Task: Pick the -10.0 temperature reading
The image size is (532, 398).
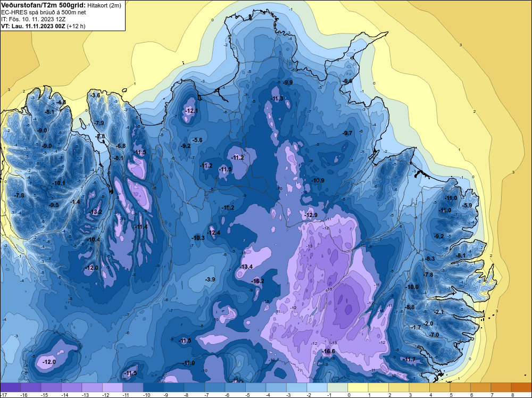Action: [x=413, y=287]
